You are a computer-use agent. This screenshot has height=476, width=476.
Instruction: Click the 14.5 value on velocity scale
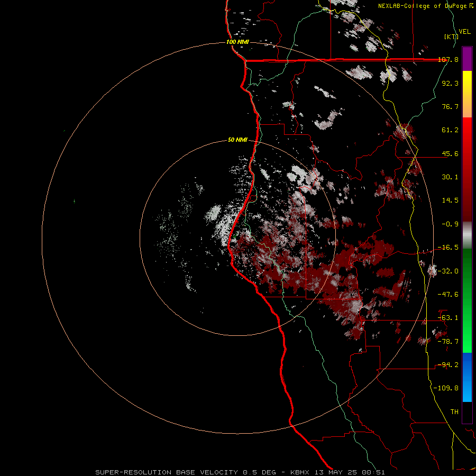point(450,200)
